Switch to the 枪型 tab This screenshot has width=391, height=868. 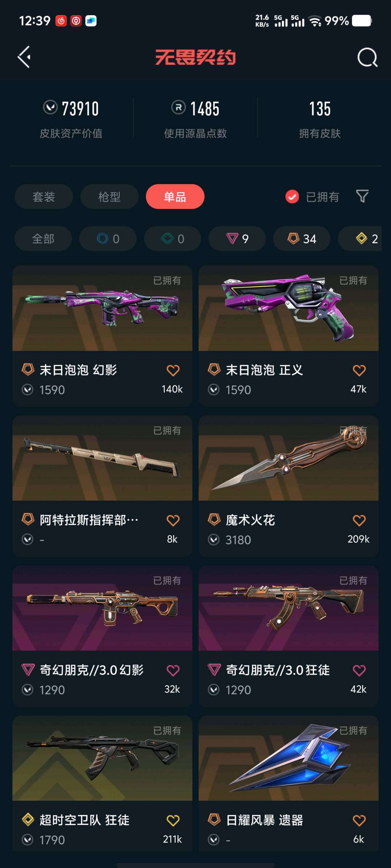coord(109,197)
